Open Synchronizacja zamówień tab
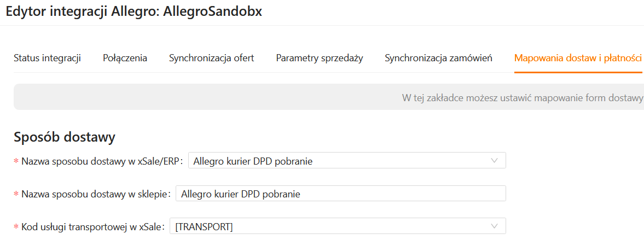The width and height of the screenshot is (644, 251). tap(439, 58)
